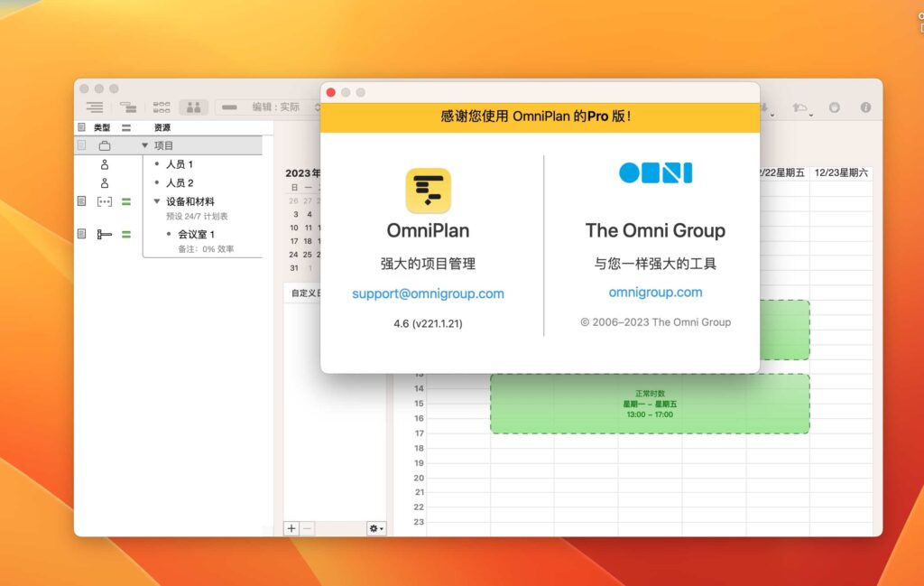This screenshot has width=924, height=586.
Task: Collapse the 项目 disclosure triangle
Action: pos(143,144)
